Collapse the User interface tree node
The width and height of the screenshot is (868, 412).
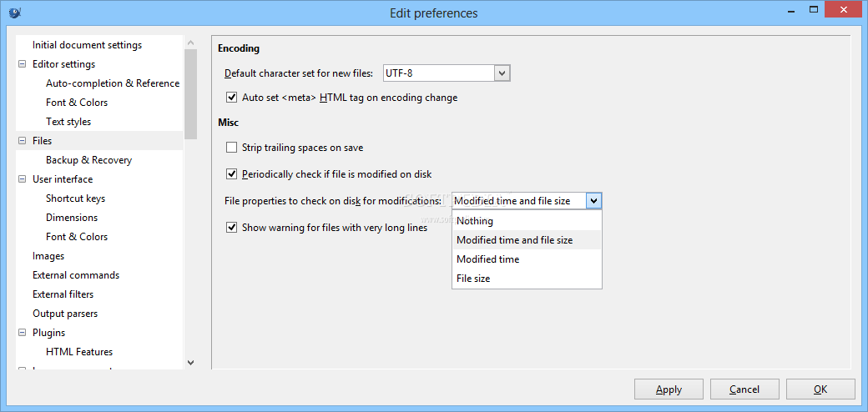click(x=23, y=179)
